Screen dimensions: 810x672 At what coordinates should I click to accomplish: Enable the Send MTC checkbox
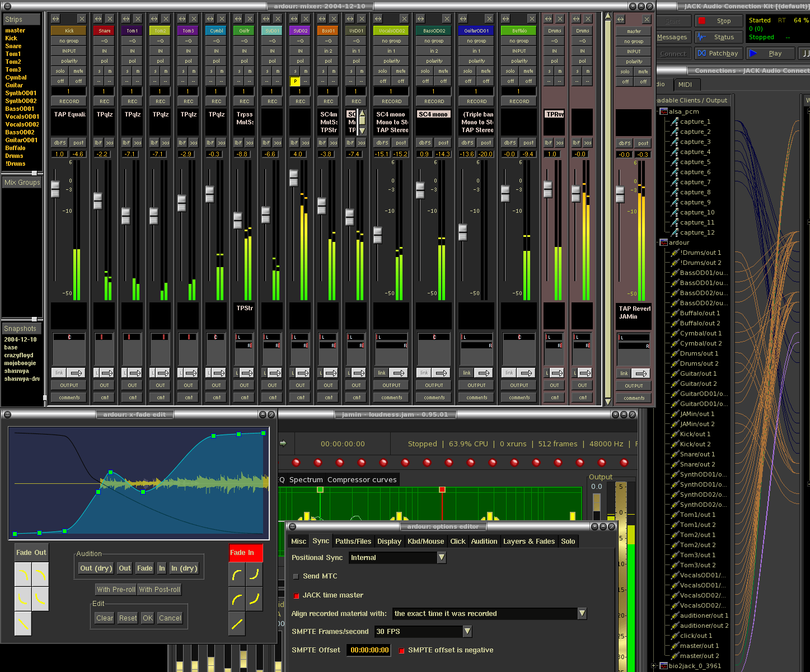[296, 576]
